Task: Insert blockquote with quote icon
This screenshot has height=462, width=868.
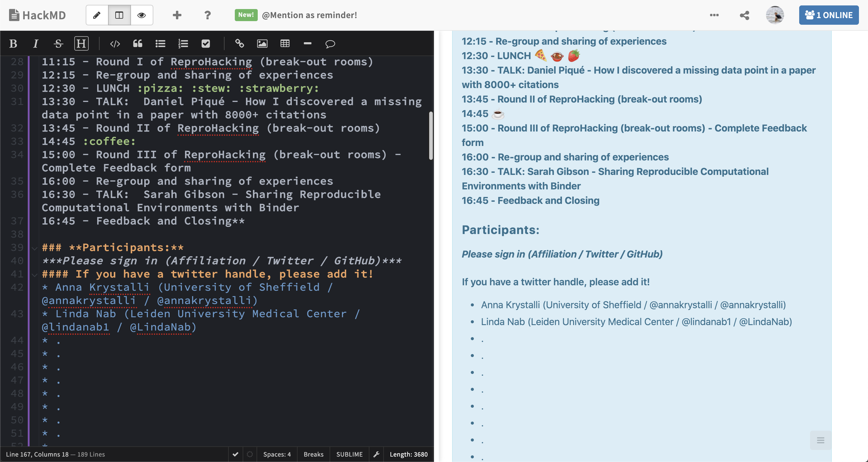Action: [x=138, y=44]
